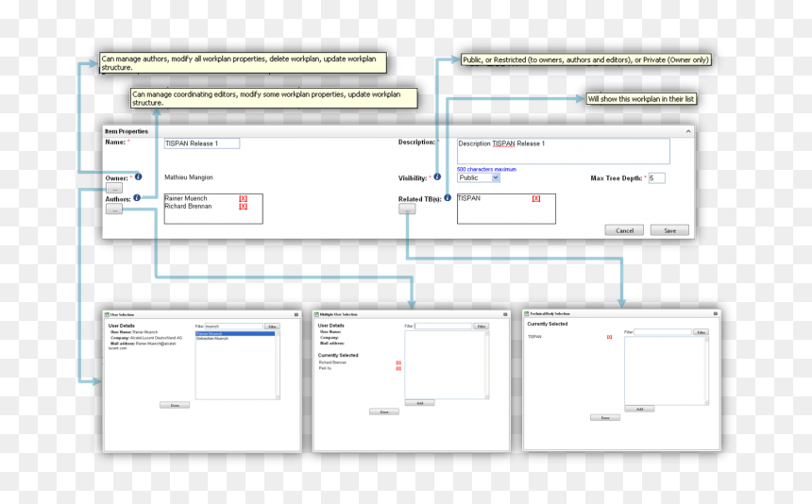
Task: Click the '500 characters maximum' hint text
Action: click(x=486, y=169)
